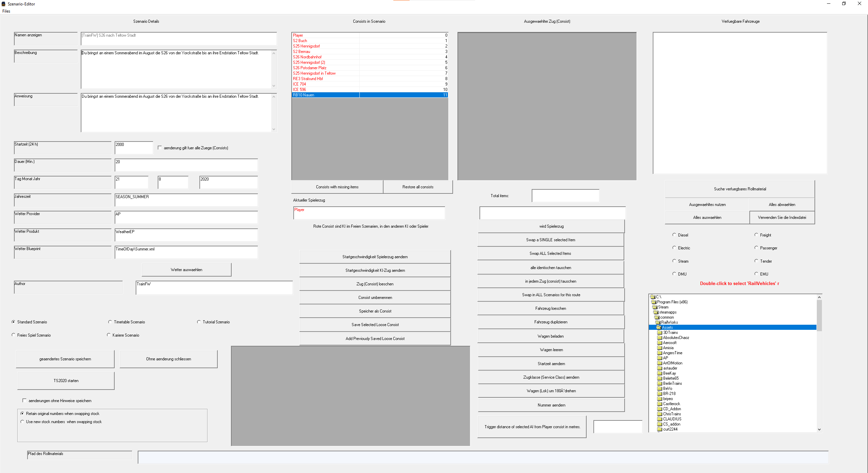Click Swap ALL Selected Items
Viewport: 868px width, 473px height.
click(x=551, y=253)
